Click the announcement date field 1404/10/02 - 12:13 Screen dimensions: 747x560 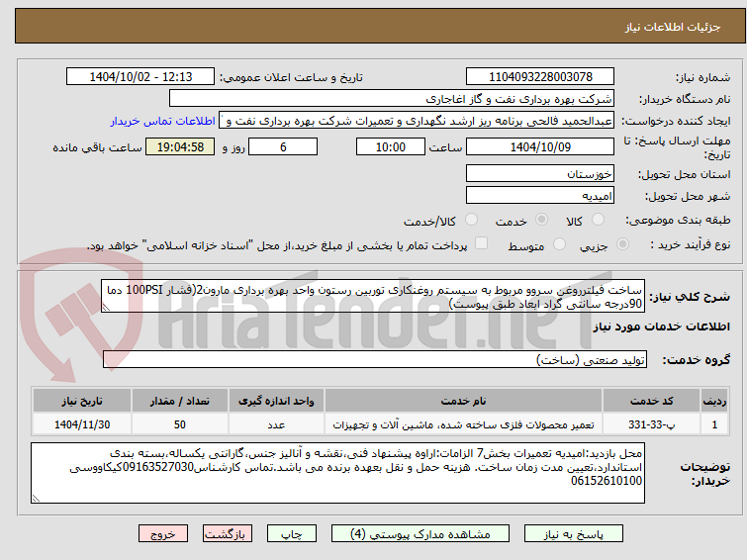(x=140, y=77)
